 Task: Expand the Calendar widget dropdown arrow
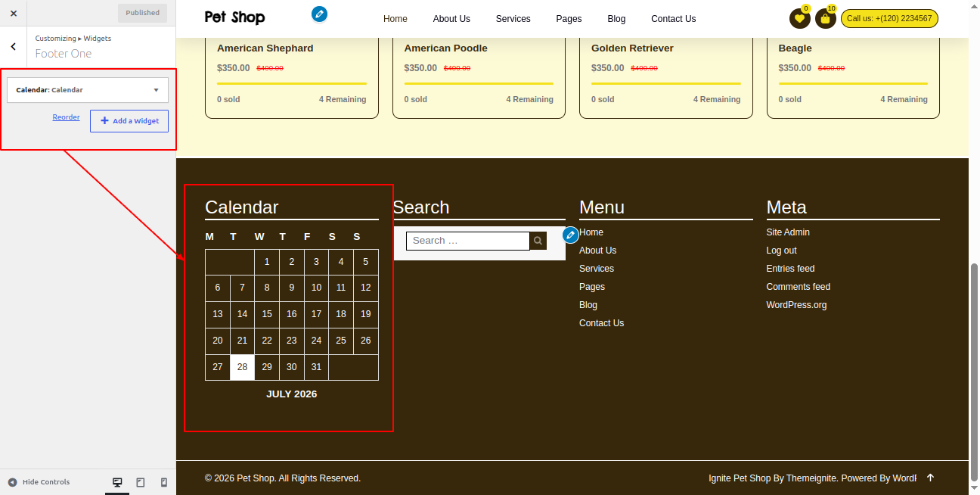click(157, 89)
